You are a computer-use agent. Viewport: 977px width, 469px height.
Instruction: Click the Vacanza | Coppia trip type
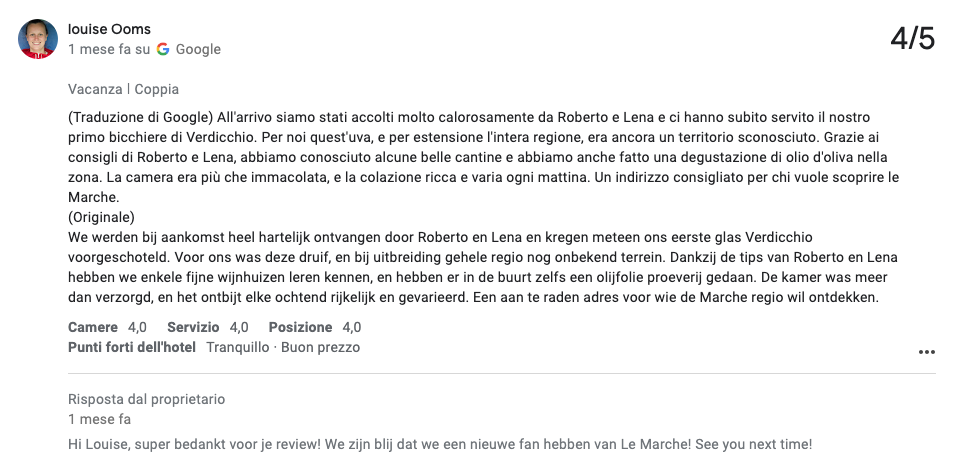(x=123, y=89)
